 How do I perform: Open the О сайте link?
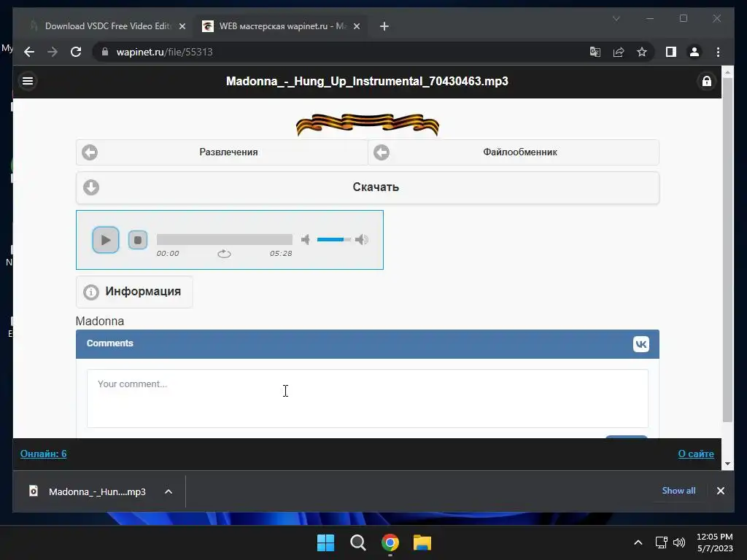695,454
